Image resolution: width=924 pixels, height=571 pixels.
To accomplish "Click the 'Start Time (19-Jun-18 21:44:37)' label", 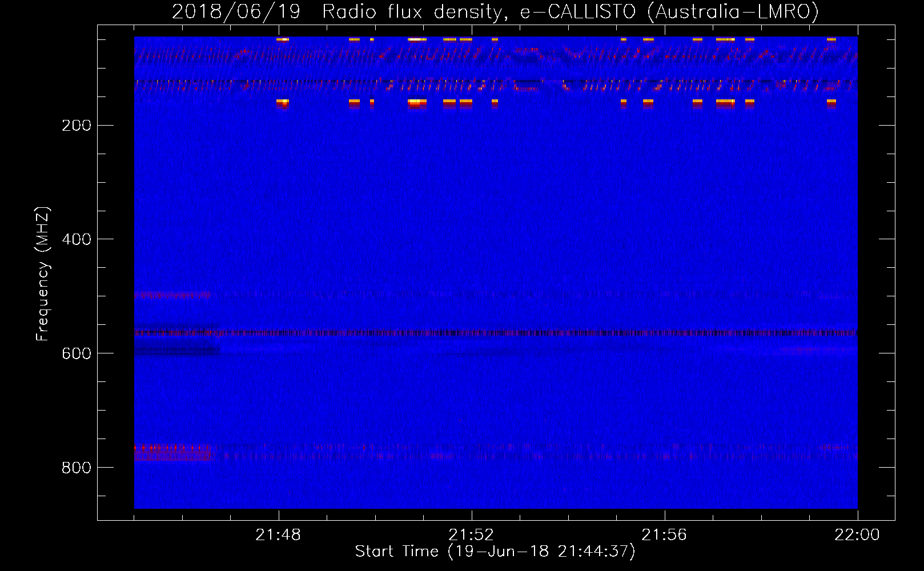I will pyautogui.click(x=495, y=552).
